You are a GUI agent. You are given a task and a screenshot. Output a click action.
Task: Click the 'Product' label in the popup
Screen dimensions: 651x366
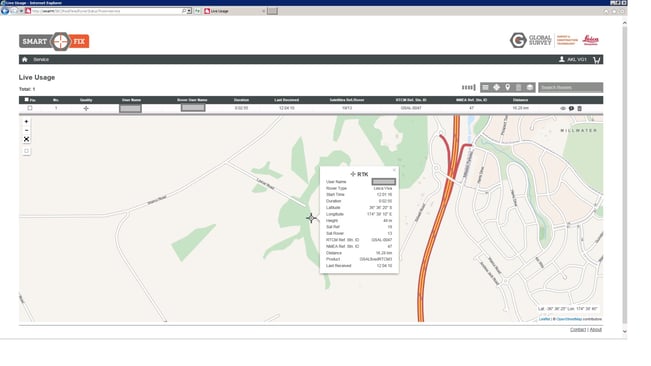333,259
